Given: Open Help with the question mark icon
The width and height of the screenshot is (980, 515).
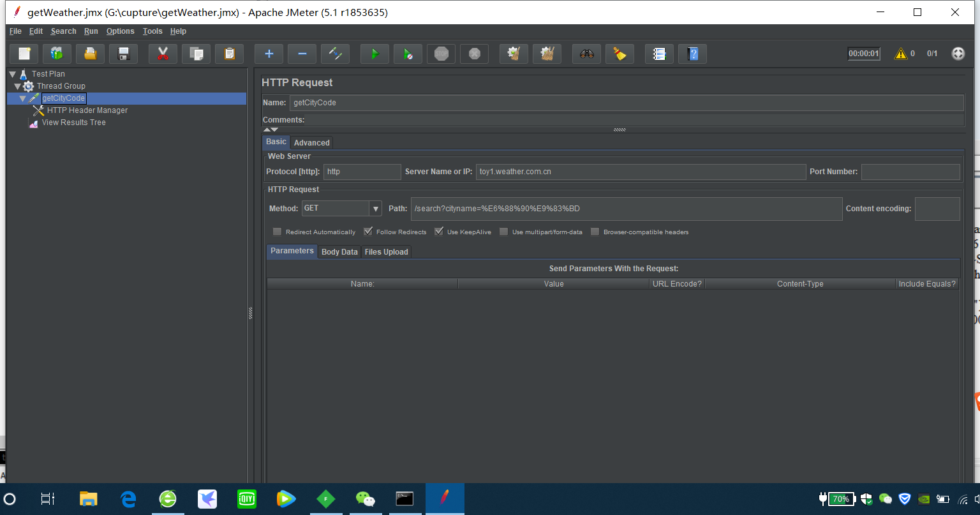Looking at the screenshot, I should (x=693, y=54).
